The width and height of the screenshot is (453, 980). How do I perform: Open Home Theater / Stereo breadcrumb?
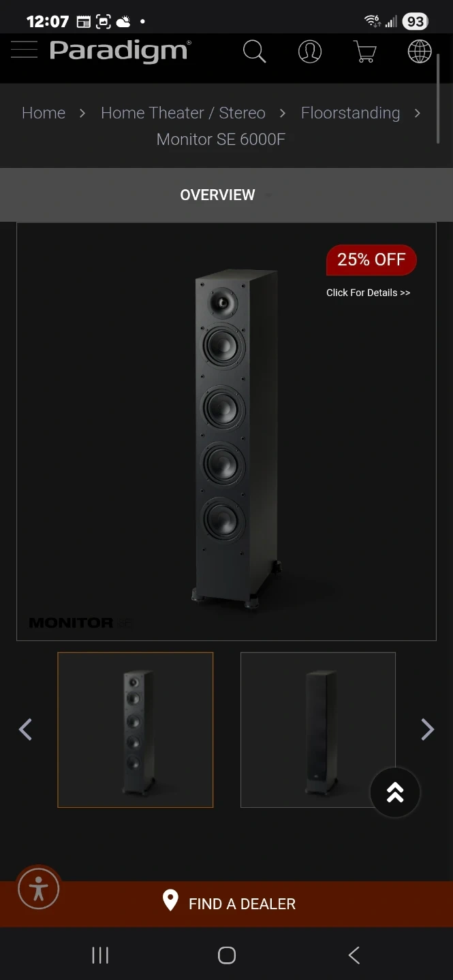click(x=183, y=113)
